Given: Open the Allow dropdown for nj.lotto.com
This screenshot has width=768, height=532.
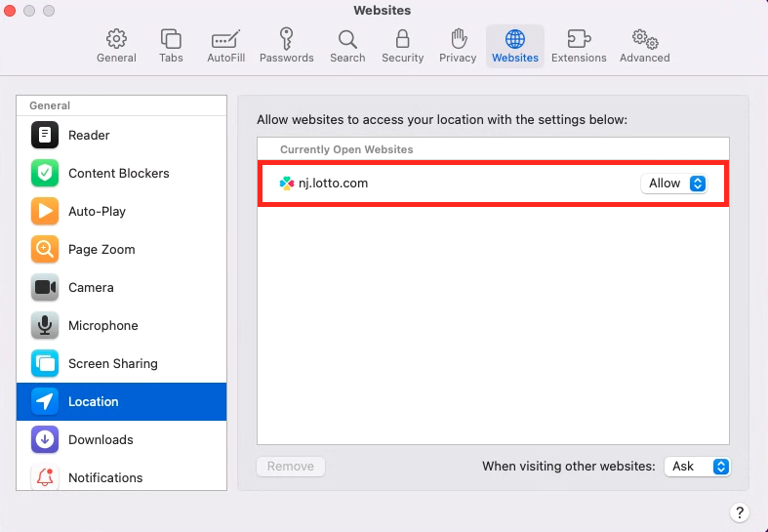Looking at the screenshot, I should [674, 184].
